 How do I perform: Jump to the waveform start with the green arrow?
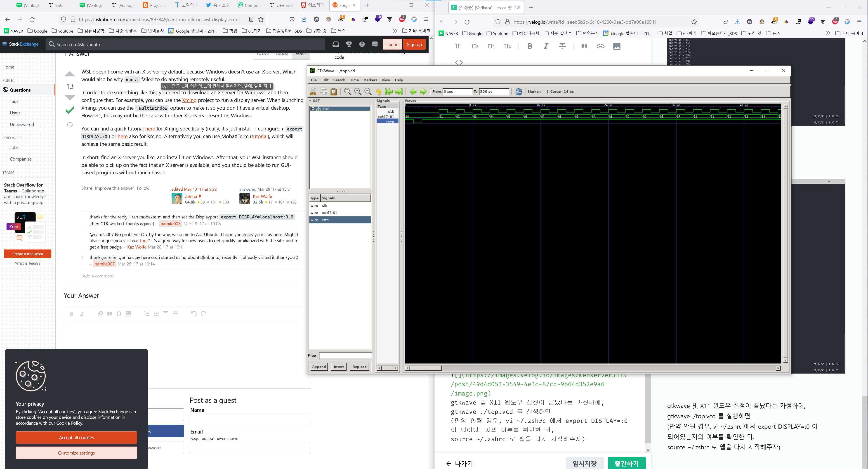tap(389, 91)
